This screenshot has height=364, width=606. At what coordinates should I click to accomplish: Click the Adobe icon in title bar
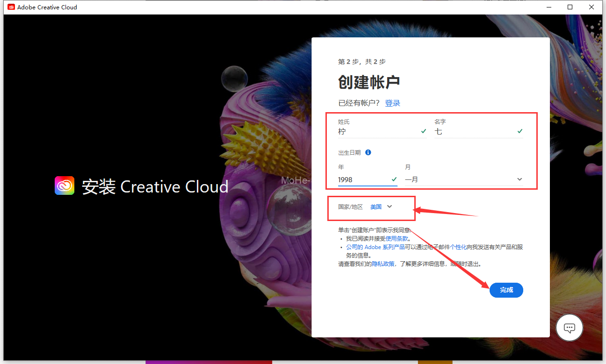pos(11,7)
